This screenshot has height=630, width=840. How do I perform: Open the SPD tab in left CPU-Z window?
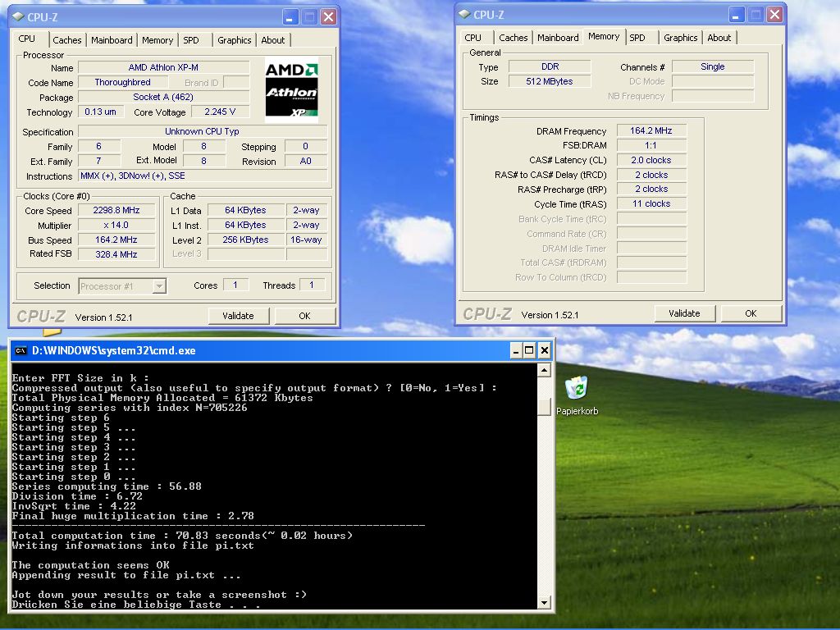point(190,40)
